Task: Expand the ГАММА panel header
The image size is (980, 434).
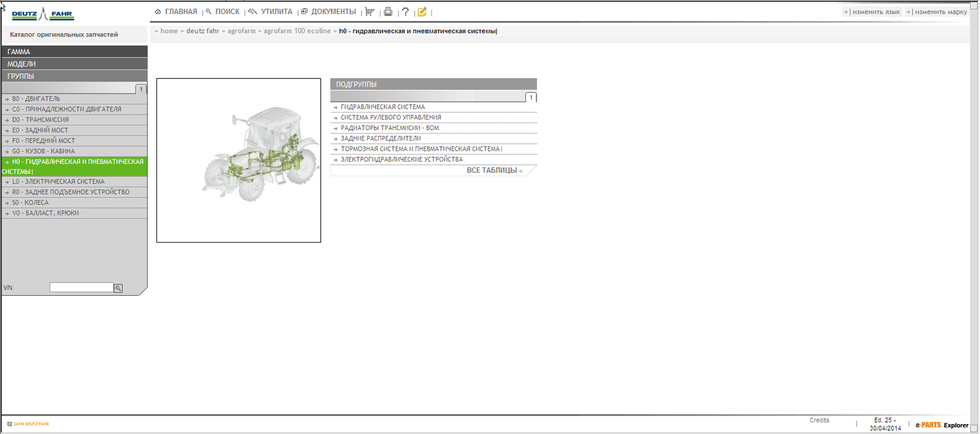Action: point(74,51)
